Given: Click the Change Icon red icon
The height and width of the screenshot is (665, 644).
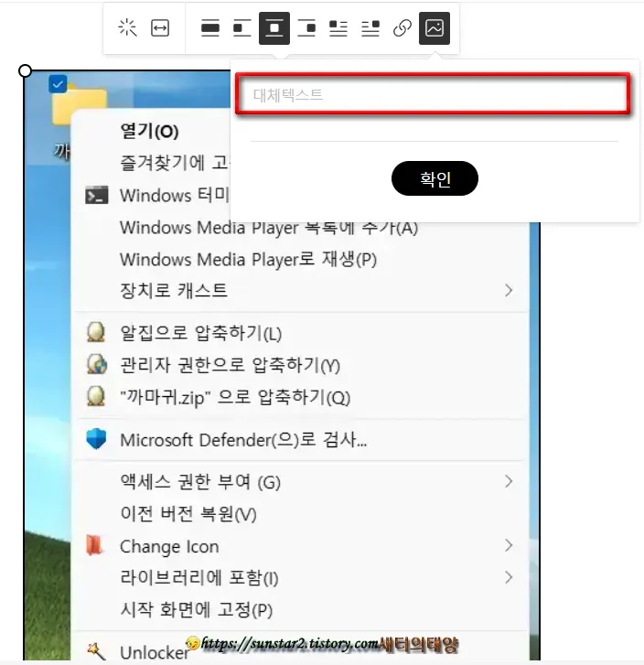Looking at the screenshot, I should (x=94, y=545).
